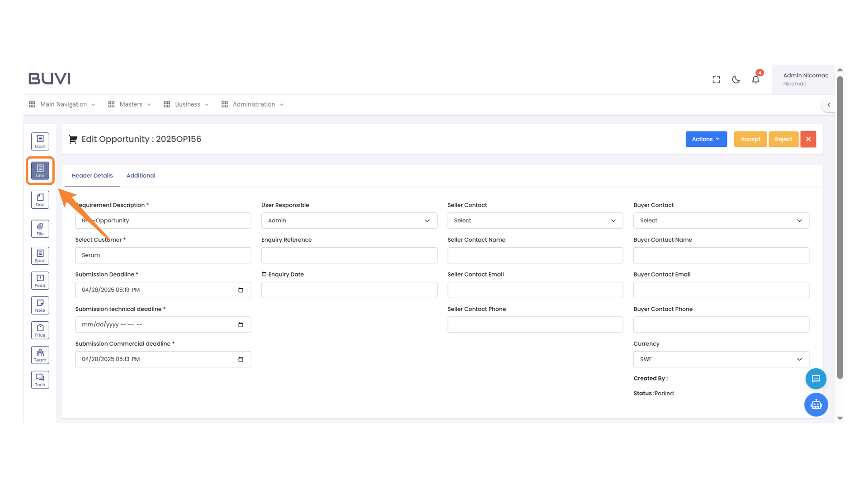Click the vertical page scrollbar
Screen dimensions: 868x488
(840, 226)
